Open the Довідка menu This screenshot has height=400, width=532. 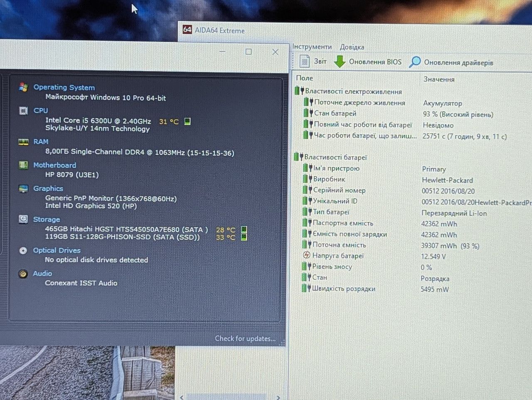(352, 47)
